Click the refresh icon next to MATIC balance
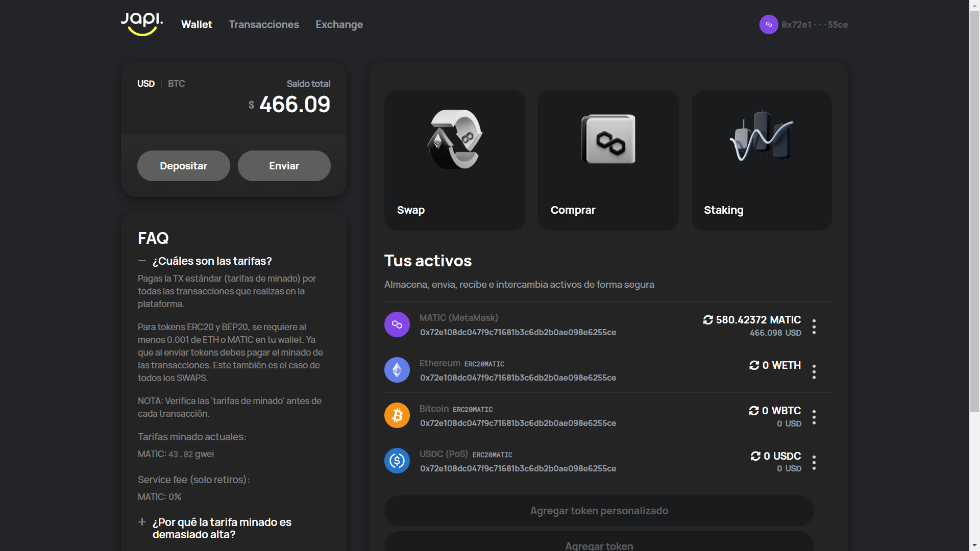This screenshot has width=980, height=551. pyautogui.click(x=707, y=320)
